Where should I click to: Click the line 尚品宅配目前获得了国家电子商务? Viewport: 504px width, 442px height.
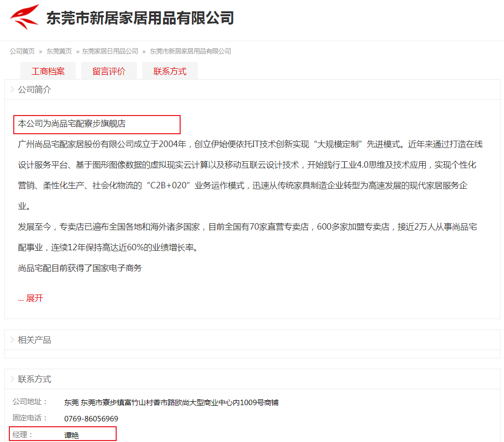pos(80,268)
